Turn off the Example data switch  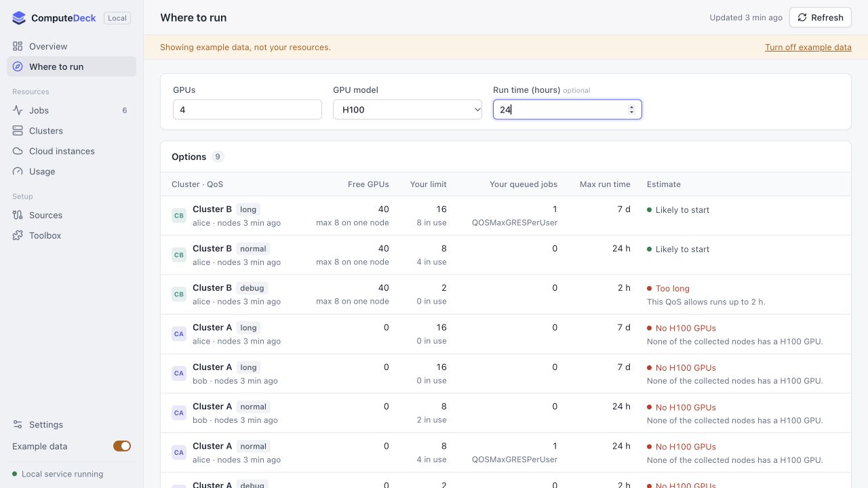122,446
